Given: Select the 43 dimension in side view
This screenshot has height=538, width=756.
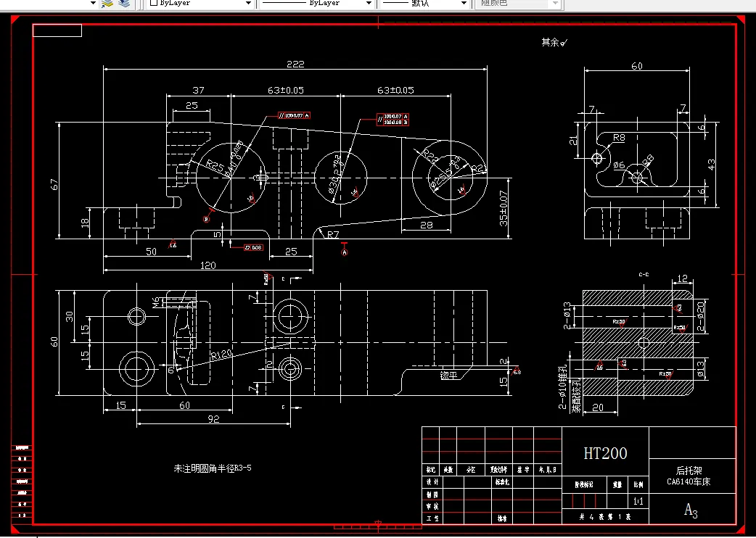Looking at the screenshot, I should point(712,165).
